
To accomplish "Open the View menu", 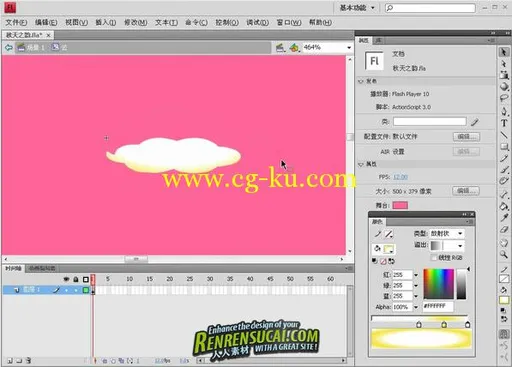I will [x=76, y=22].
